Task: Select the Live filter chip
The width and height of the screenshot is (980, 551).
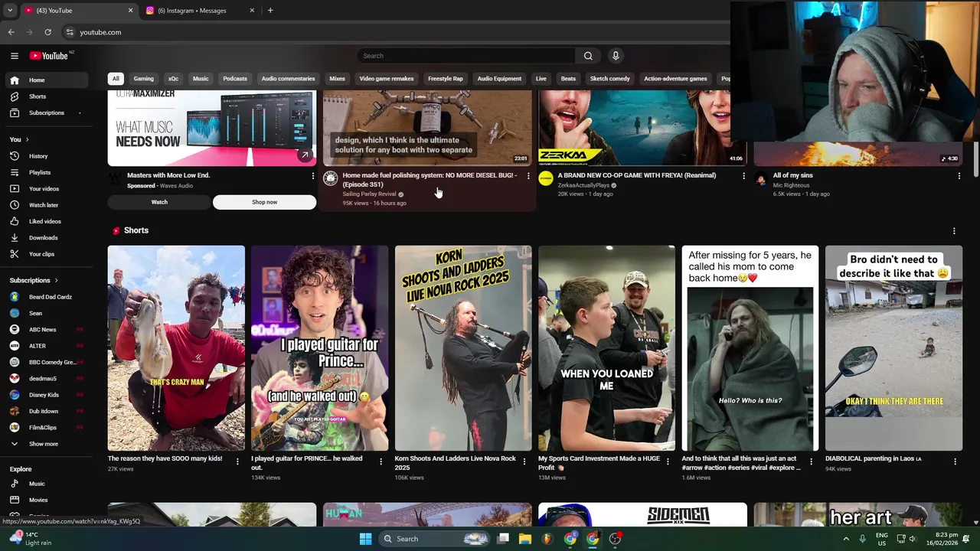Action: (x=541, y=79)
